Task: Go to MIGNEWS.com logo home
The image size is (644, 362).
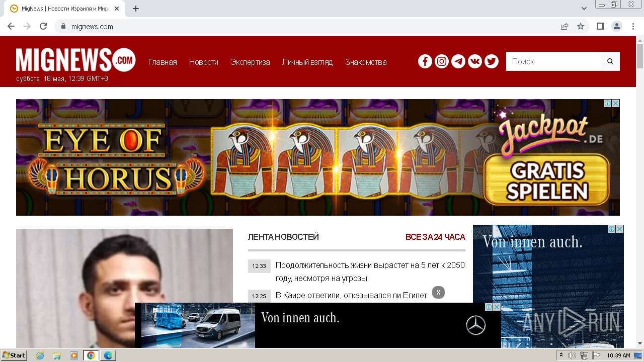Action: click(x=76, y=60)
